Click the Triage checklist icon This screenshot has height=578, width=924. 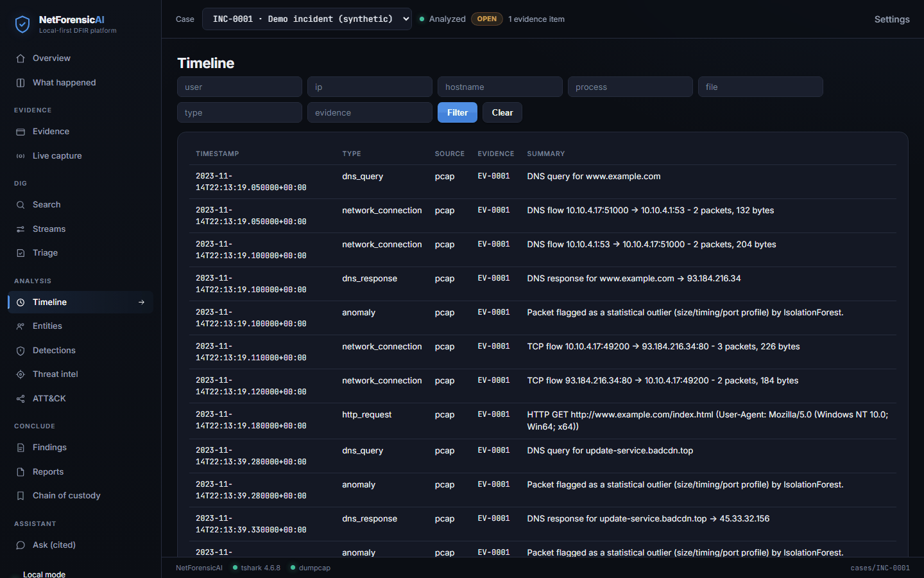coord(21,253)
